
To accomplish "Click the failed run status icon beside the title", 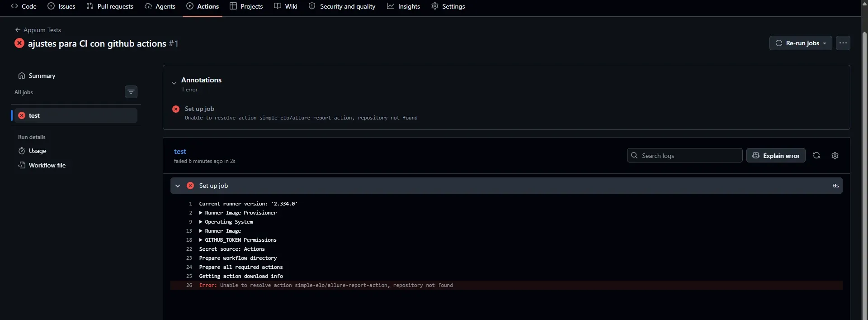I will click(19, 43).
